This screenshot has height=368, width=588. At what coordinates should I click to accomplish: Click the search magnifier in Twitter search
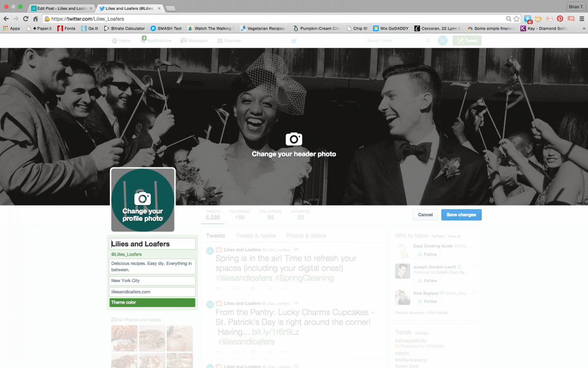click(x=428, y=41)
